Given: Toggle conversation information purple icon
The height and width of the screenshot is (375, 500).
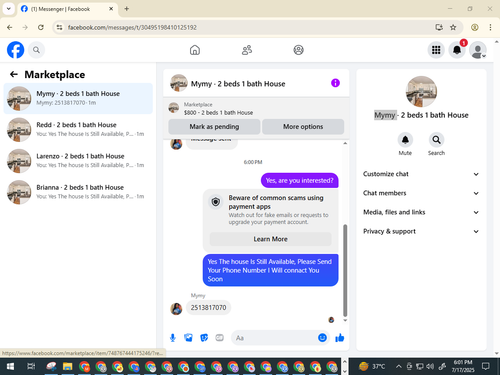Looking at the screenshot, I should (335, 83).
